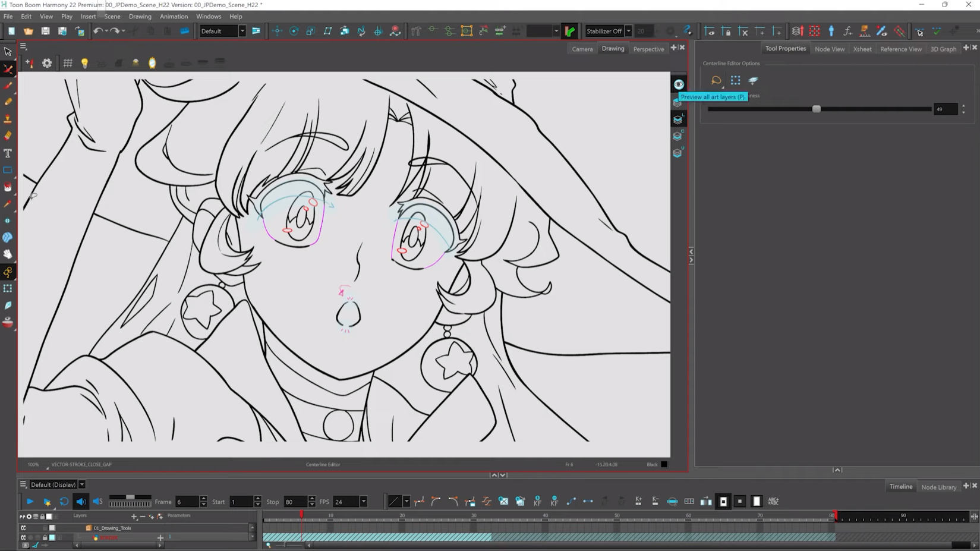
Task: Toggle the loop playback button
Action: [64, 502]
